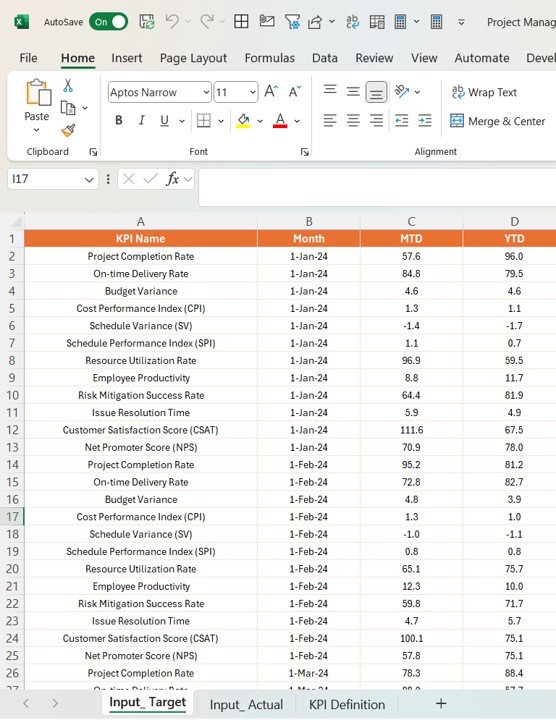Click the Orientation text angle icon
Screen dimensions: 556x720
point(402,91)
